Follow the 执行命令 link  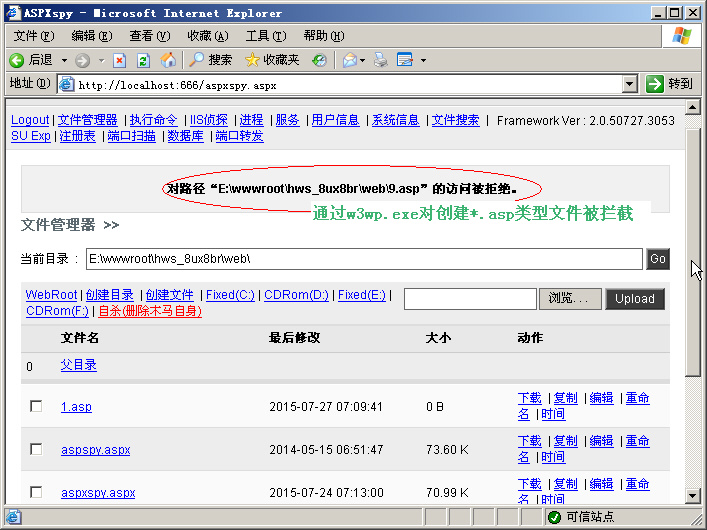point(154,120)
